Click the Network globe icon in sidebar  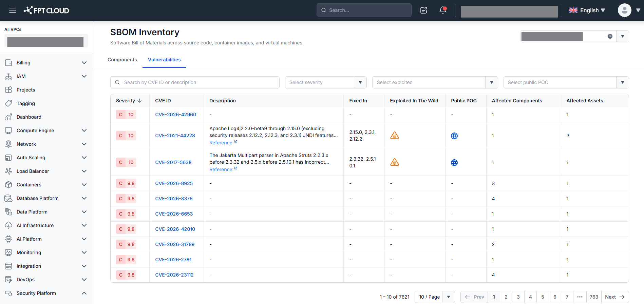click(x=8, y=144)
